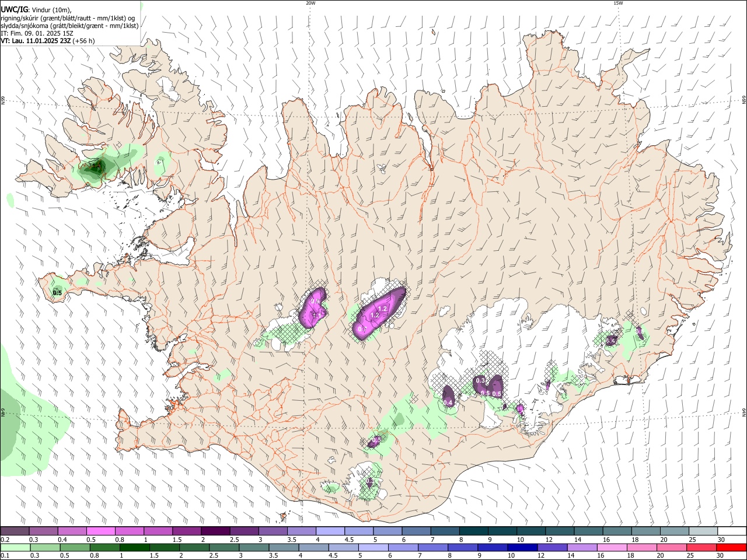Screen dimensions: 747x560
Task: Select the 0.2–0.3 dusky purple snow swatch
Action: click(15, 531)
